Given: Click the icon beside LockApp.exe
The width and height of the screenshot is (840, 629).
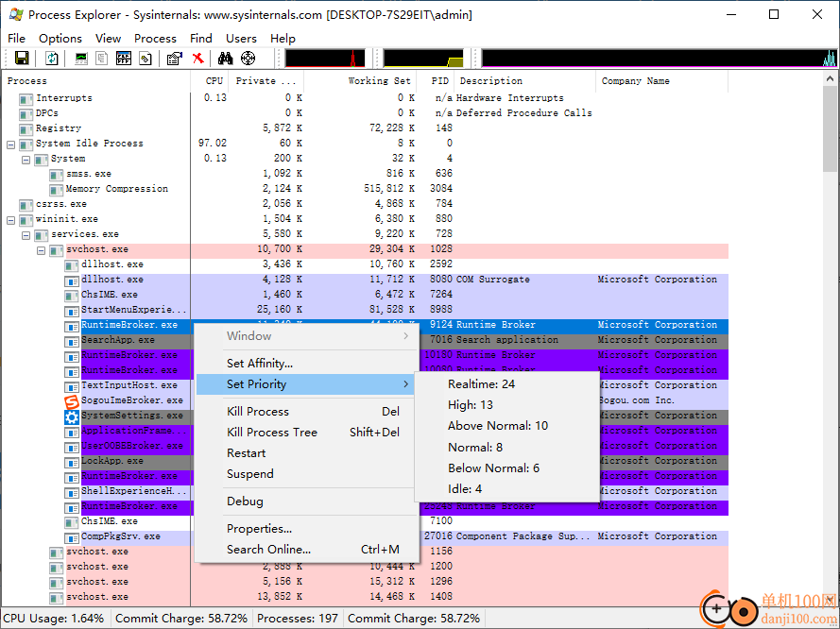Looking at the screenshot, I should click(x=72, y=462).
